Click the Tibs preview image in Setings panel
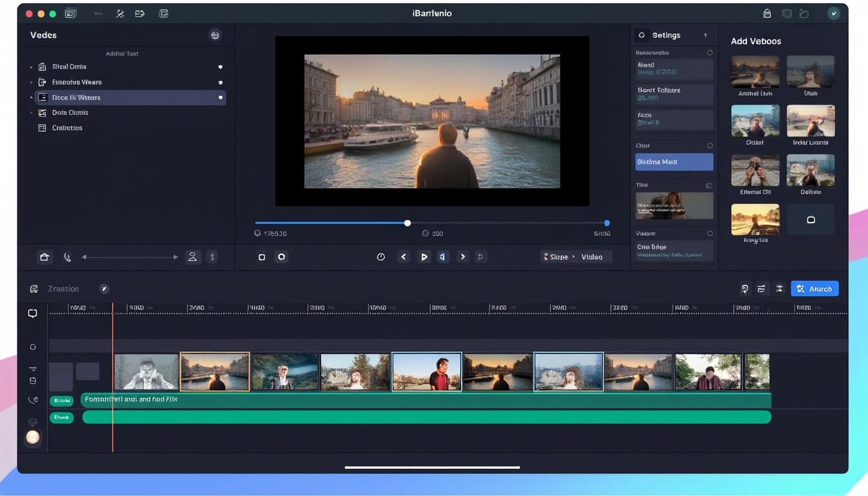 tap(674, 206)
